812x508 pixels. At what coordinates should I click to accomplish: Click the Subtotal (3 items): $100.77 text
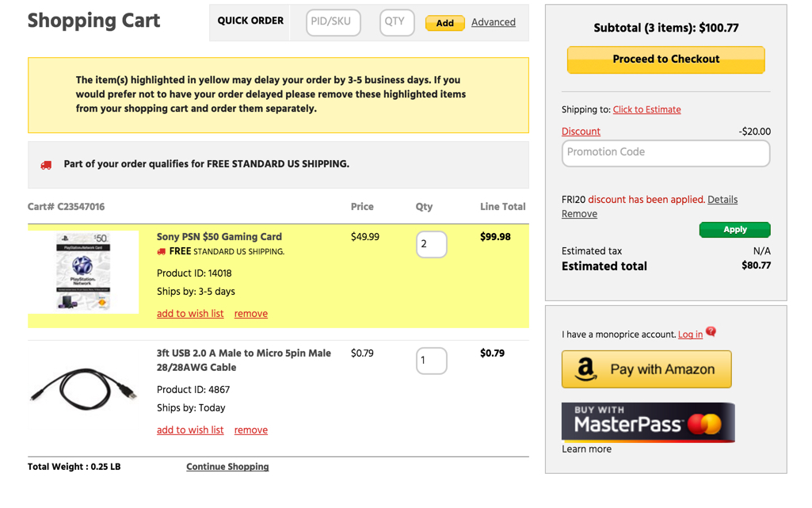tap(666, 28)
